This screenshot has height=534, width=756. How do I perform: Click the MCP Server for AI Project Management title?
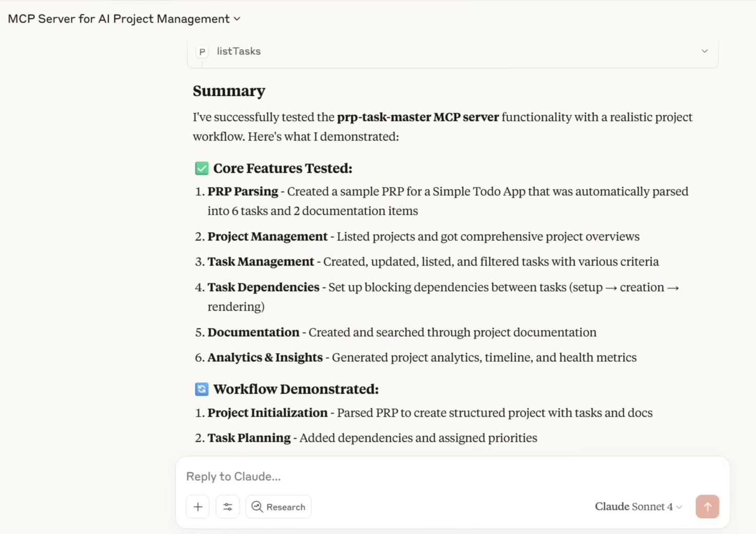pyautogui.click(x=118, y=19)
